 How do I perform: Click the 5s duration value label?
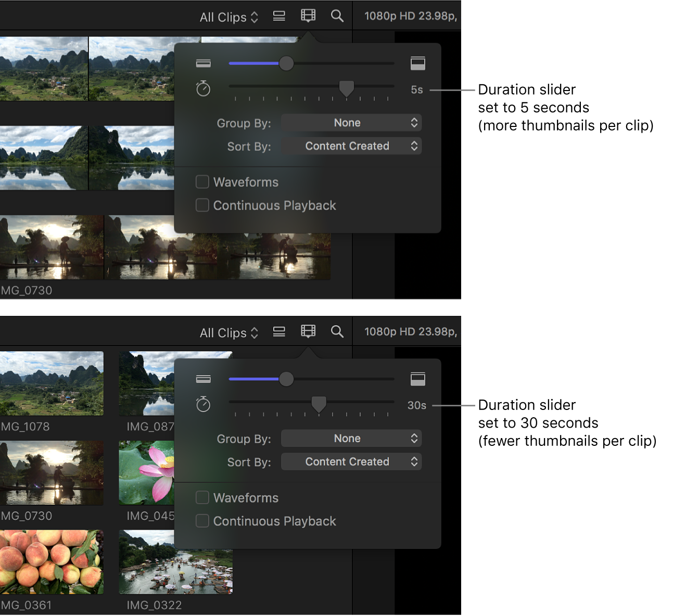point(416,89)
